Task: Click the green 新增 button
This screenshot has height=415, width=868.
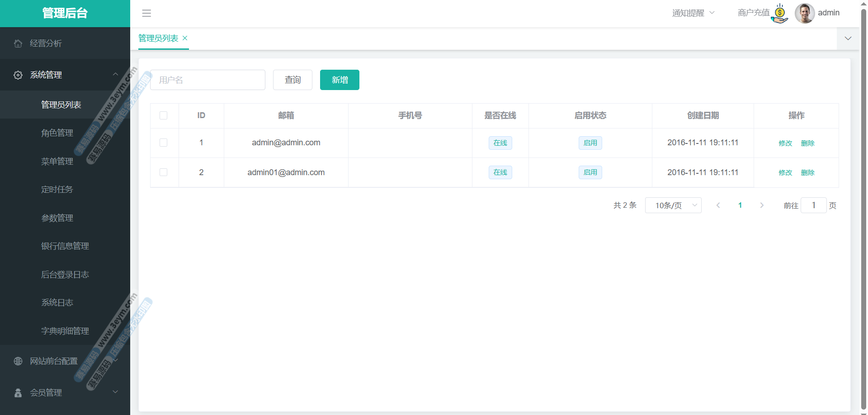Action: coord(340,80)
